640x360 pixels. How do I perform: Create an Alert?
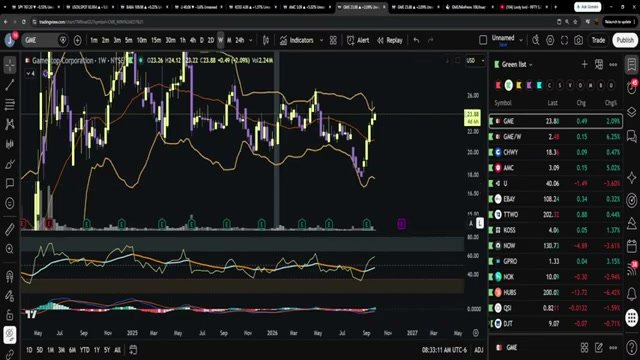click(x=358, y=40)
